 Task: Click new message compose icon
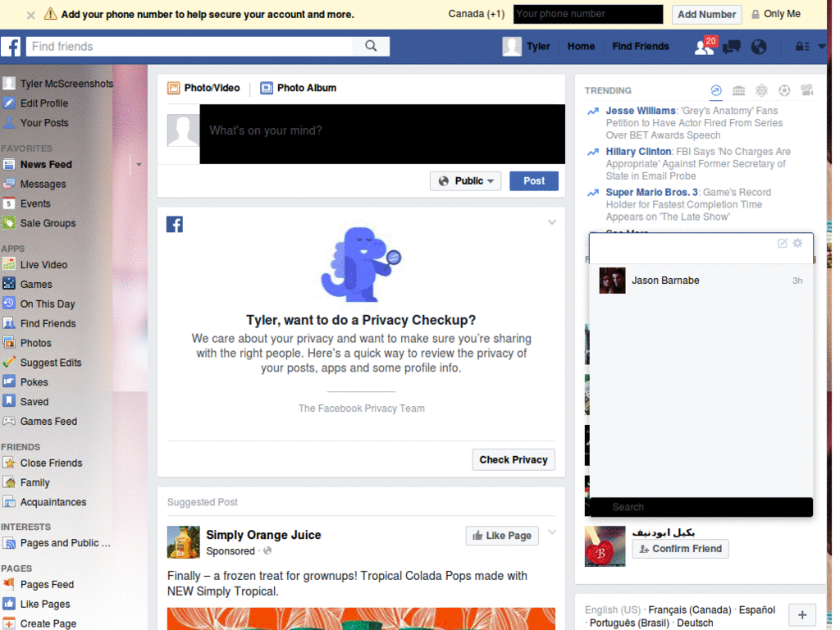[x=782, y=243]
